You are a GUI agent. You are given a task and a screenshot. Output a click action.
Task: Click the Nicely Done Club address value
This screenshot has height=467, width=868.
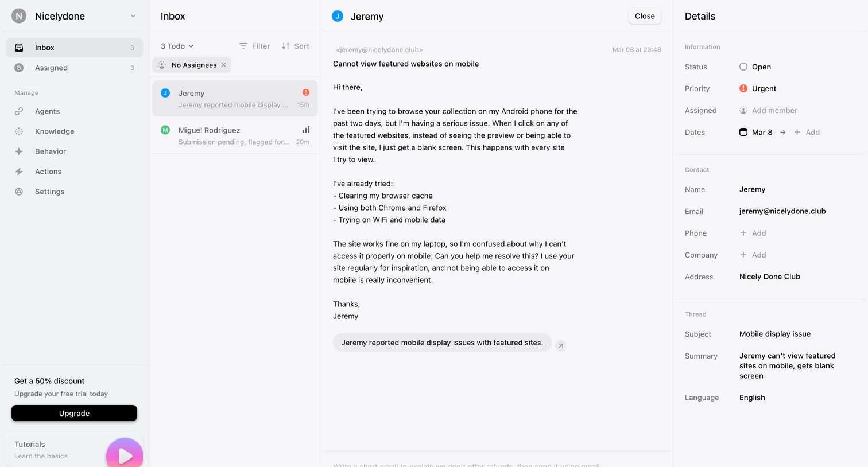point(770,277)
